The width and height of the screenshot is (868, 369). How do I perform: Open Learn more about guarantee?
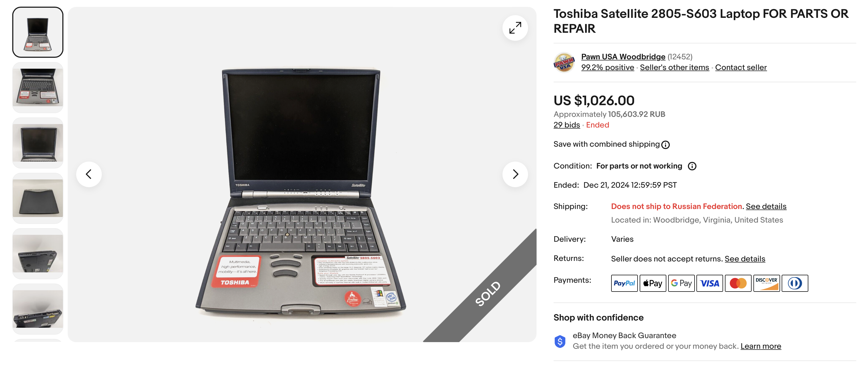click(x=761, y=346)
